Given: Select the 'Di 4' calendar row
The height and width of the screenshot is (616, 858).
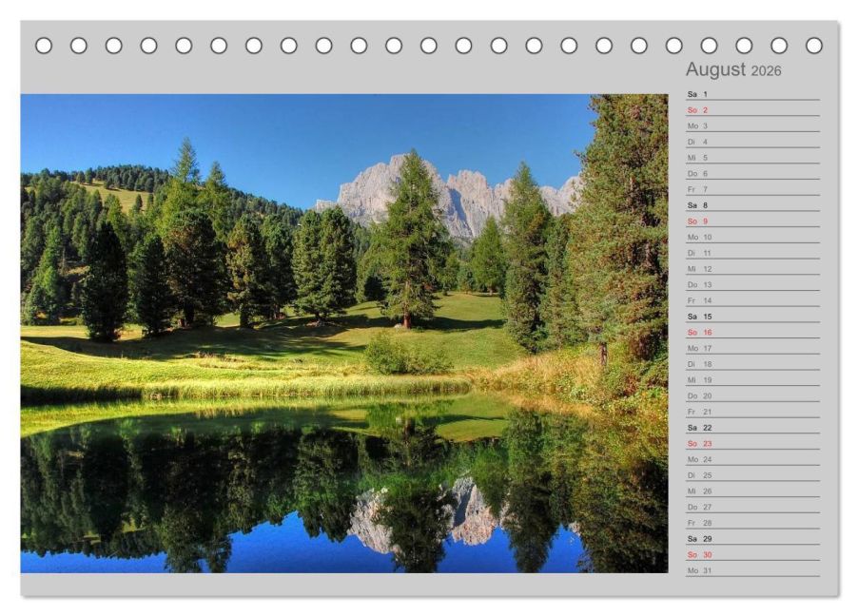Looking at the screenshot, I should click(753, 142).
